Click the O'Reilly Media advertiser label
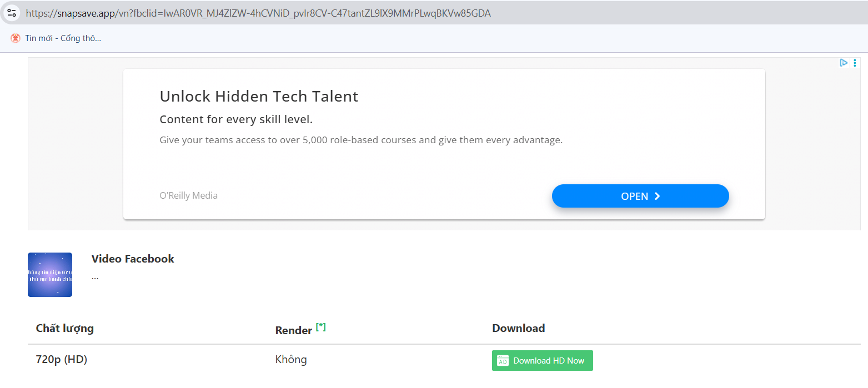 188,195
